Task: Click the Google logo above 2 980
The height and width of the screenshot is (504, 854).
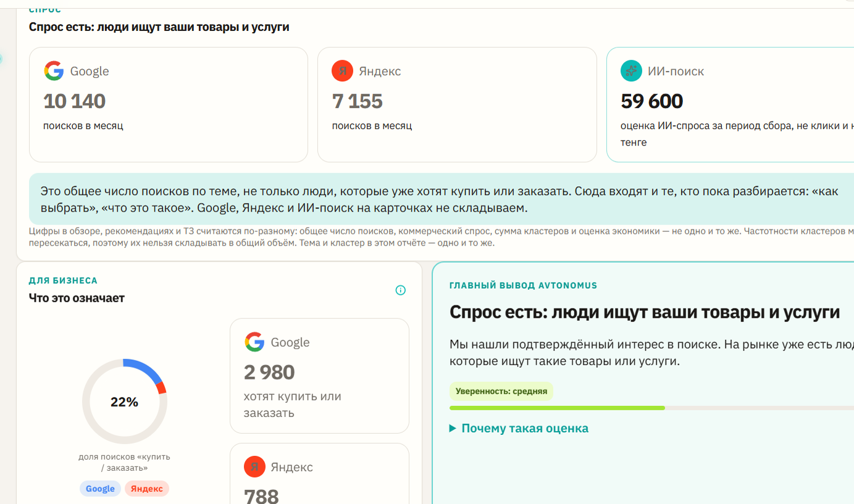Action: [254, 342]
